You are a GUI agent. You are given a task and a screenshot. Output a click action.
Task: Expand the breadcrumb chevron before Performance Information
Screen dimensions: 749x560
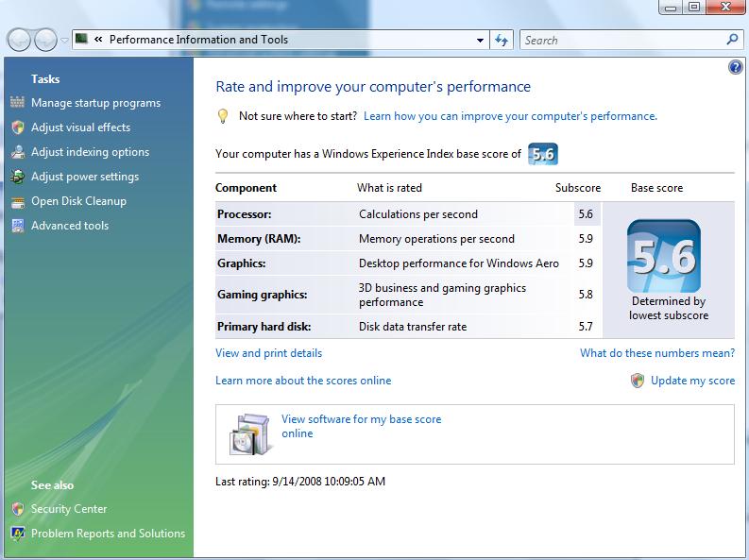(x=98, y=40)
